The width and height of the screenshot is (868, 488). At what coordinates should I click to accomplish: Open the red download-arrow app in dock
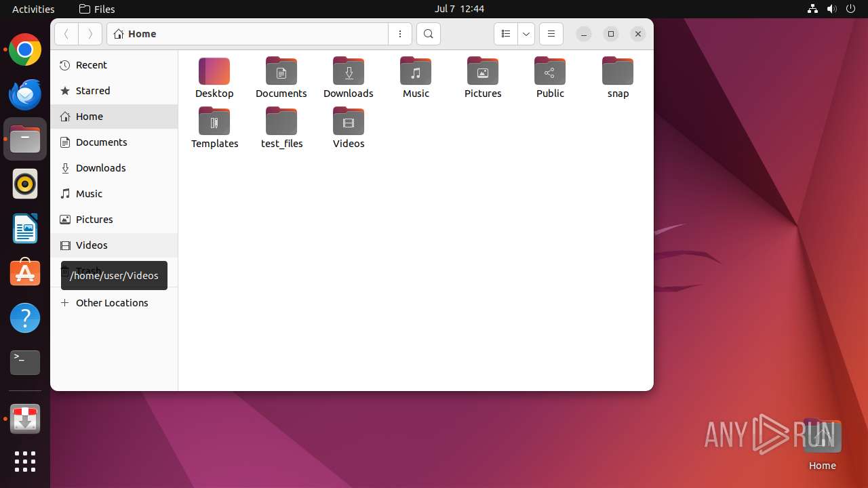click(x=25, y=420)
